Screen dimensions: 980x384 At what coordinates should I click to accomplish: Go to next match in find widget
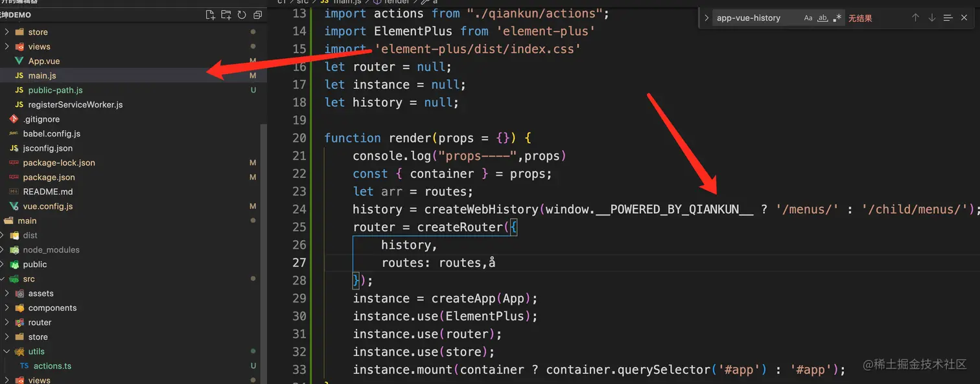pyautogui.click(x=931, y=18)
